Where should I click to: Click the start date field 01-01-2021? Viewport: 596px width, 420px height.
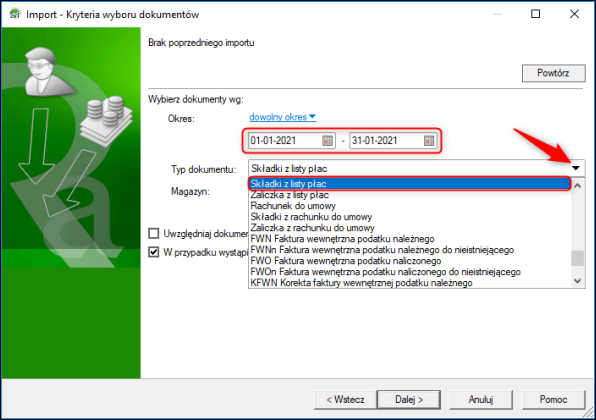pos(292,141)
